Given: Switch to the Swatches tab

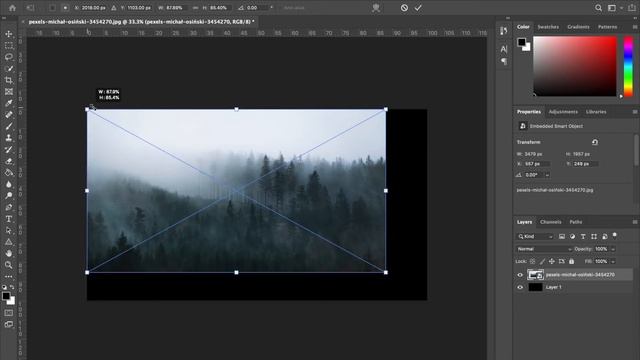Looking at the screenshot, I should [x=548, y=27].
